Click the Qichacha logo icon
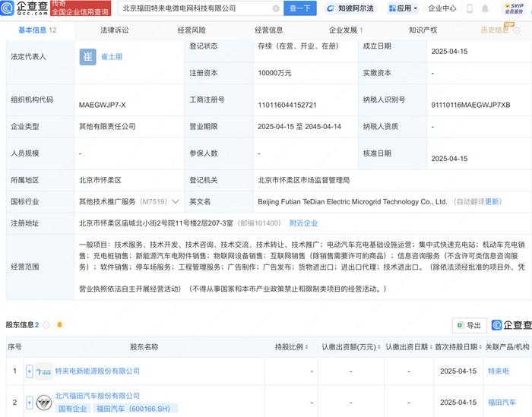 (x=7, y=8)
